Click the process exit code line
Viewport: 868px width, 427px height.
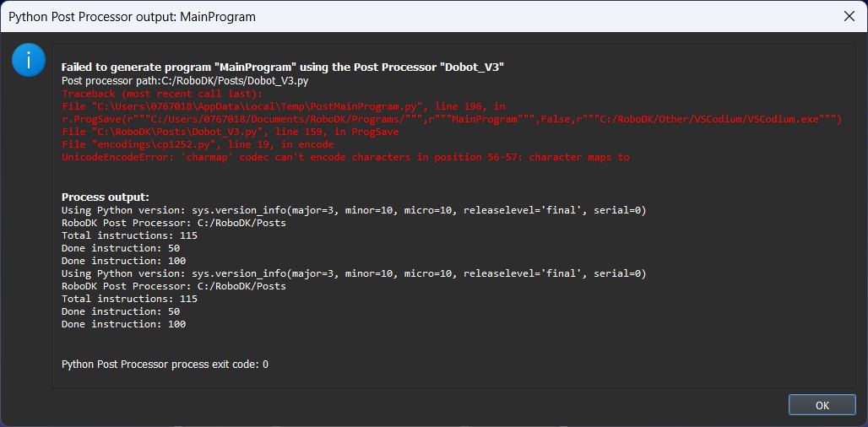tap(165, 364)
